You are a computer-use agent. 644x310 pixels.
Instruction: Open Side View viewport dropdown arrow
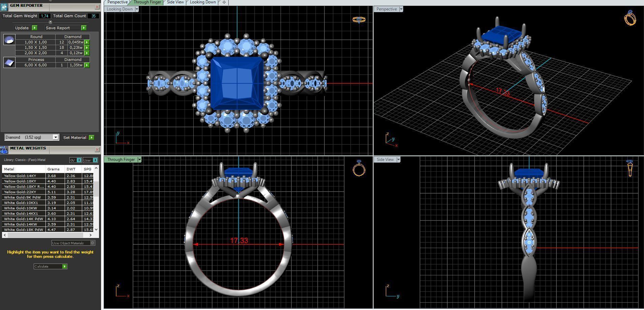click(398, 160)
